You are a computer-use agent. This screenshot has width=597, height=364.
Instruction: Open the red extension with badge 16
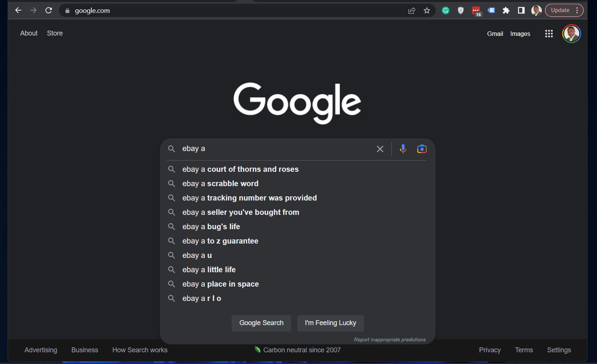[476, 11]
